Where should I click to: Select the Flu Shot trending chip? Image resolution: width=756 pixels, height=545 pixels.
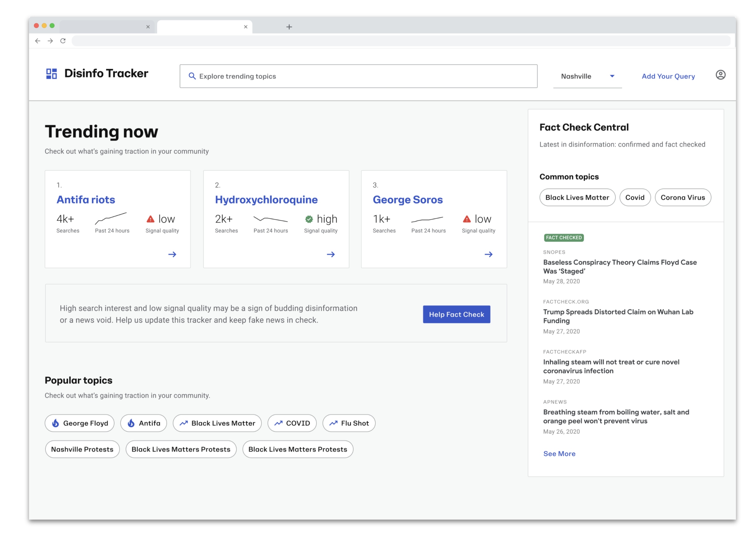(349, 423)
